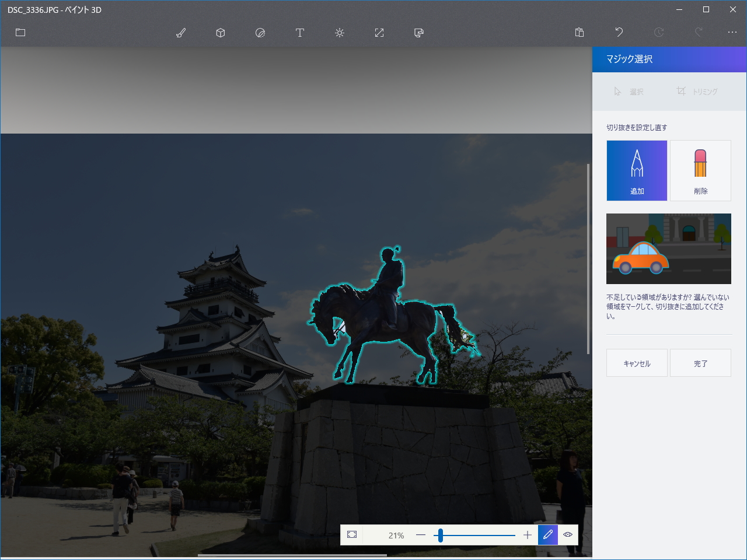This screenshot has width=747, height=560.
Task: Toggle the eye view mode button
Action: (x=568, y=535)
